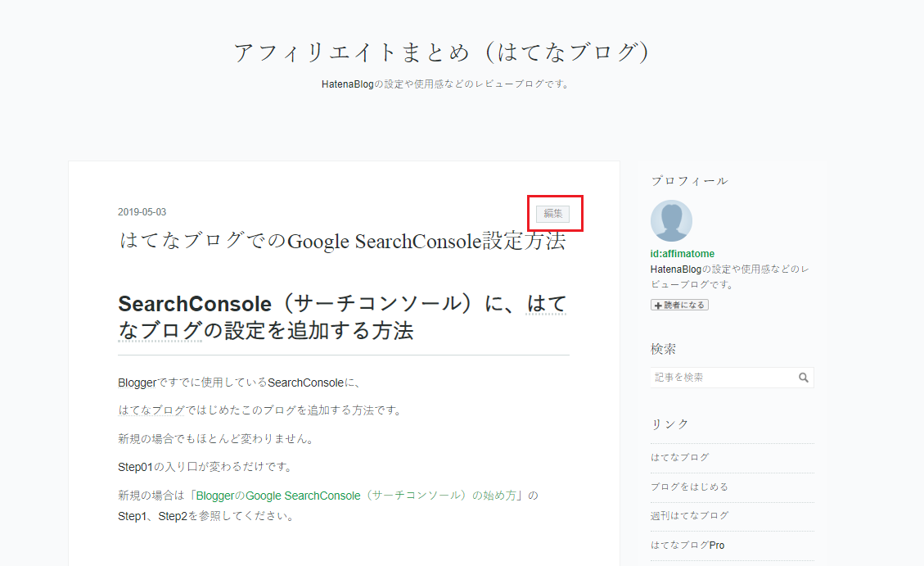Click the profile description under id:affimatome

point(730,277)
